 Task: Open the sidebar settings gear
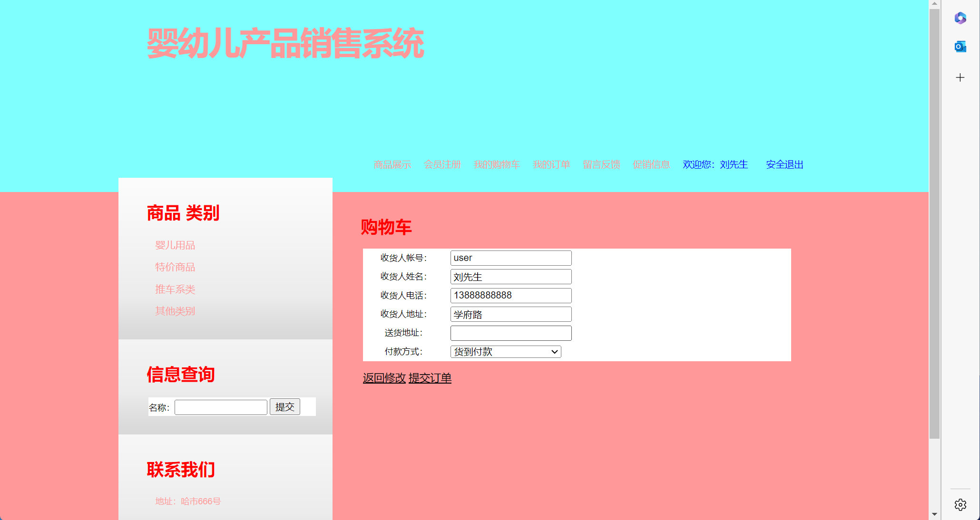(x=960, y=505)
